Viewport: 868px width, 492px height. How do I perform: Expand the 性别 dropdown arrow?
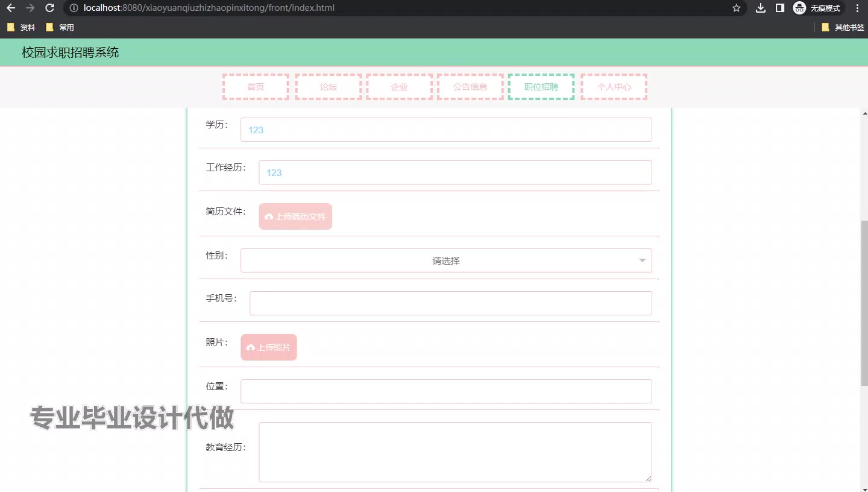pyautogui.click(x=642, y=260)
